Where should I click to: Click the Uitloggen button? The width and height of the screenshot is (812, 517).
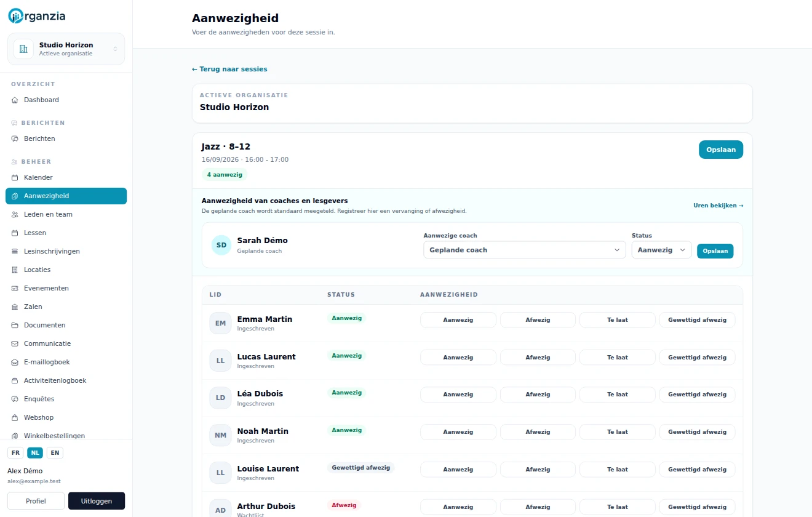pos(97,501)
